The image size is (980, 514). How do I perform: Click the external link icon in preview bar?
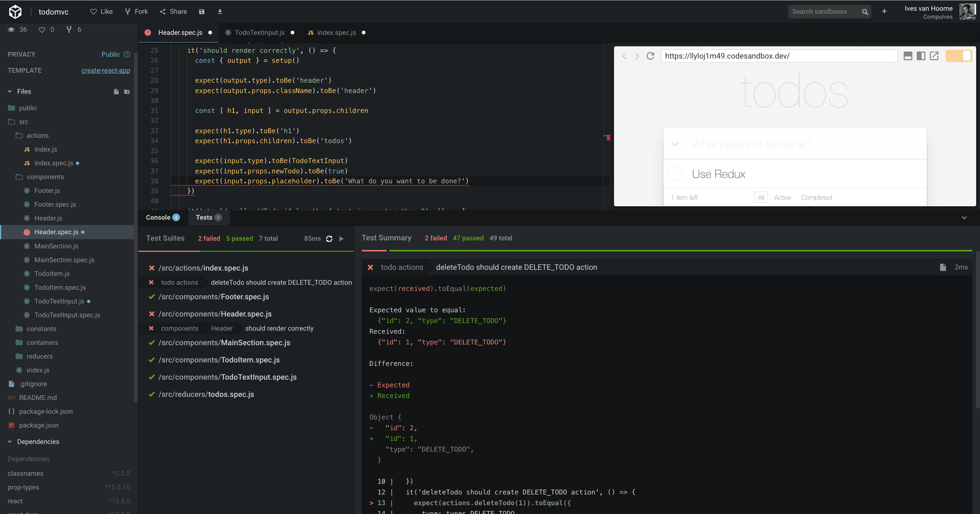pos(934,56)
